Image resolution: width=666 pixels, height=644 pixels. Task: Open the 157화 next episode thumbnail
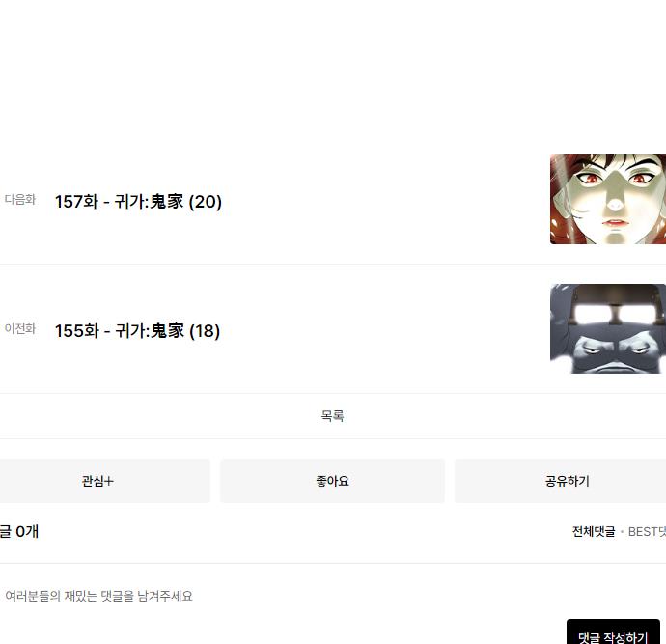click(608, 199)
